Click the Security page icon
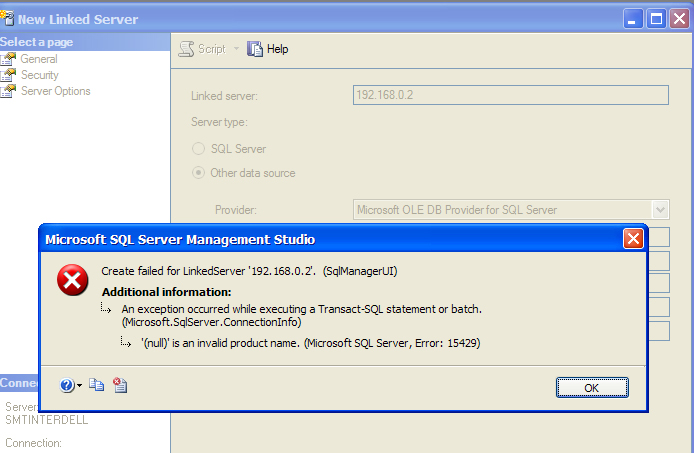The image size is (694, 453). 8,75
